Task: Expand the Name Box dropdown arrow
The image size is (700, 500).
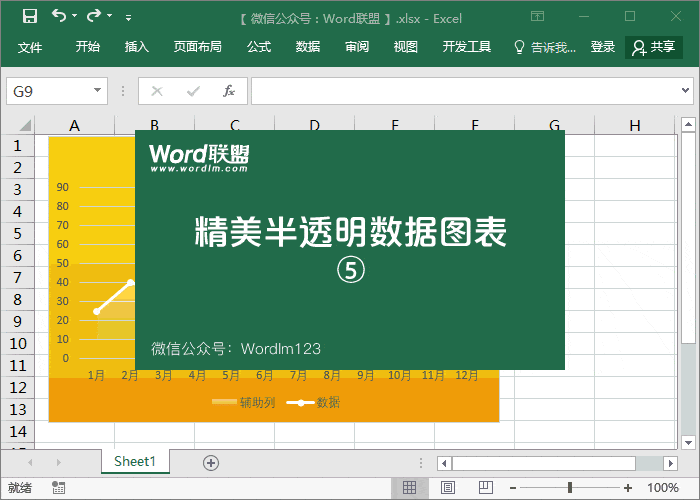Action: (x=98, y=91)
